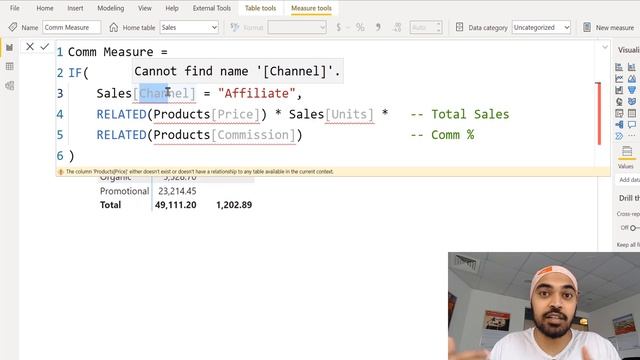
Task: Select the Q&A speech bubble visual
Action: 632,124
